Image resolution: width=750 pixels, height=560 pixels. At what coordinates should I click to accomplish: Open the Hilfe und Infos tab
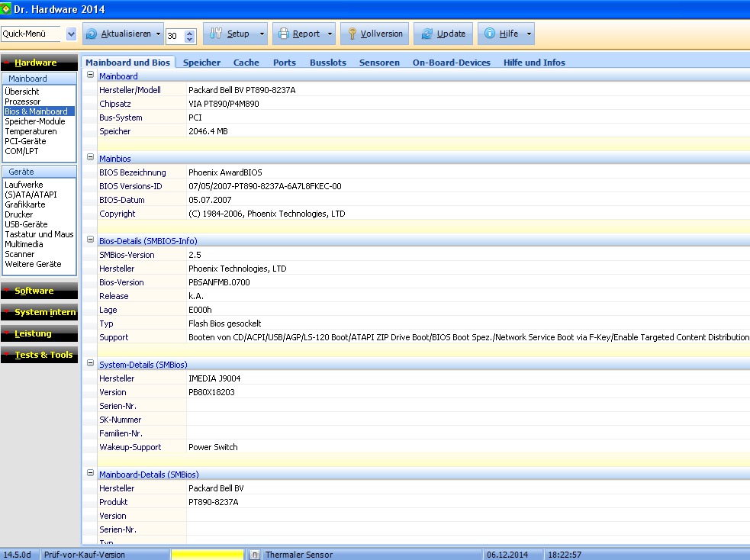tap(534, 63)
